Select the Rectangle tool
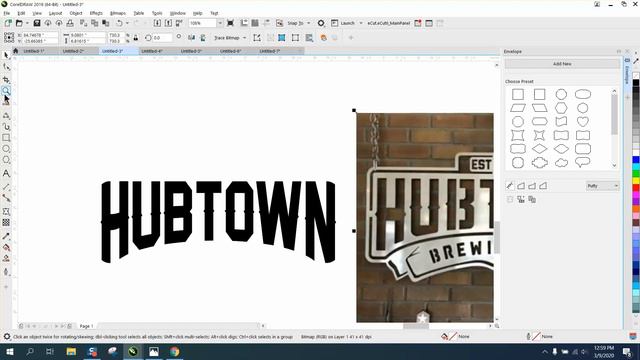Viewport: 640px width, 360px height. click(x=6, y=138)
